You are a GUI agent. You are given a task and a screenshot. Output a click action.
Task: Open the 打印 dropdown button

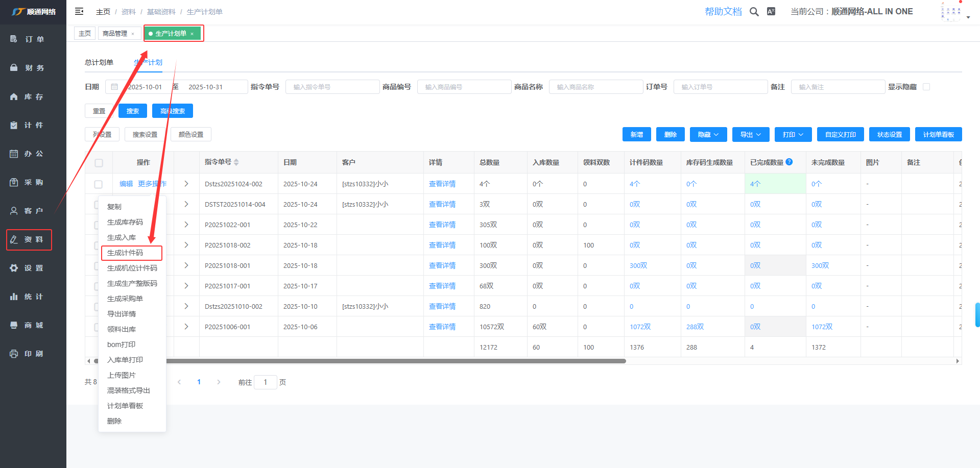click(x=793, y=134)
